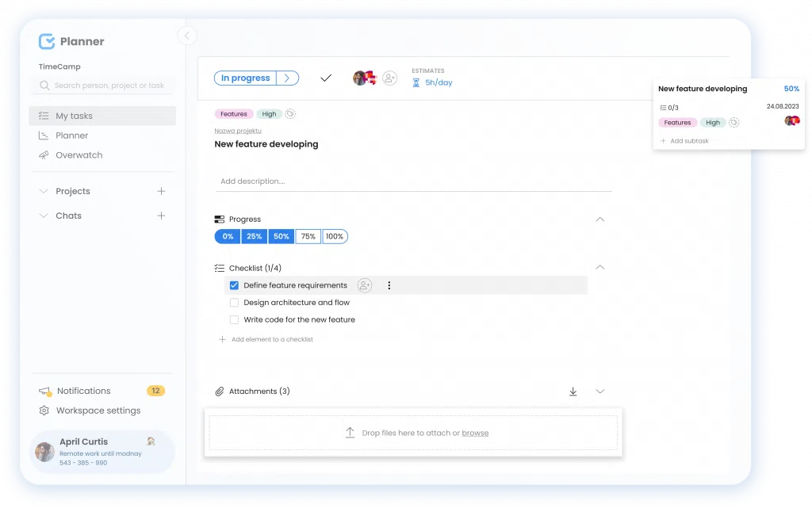This screenshot has width=812, height=508.
Task: Open My tasks in sidebar
Action: click(x=102, y=116)
